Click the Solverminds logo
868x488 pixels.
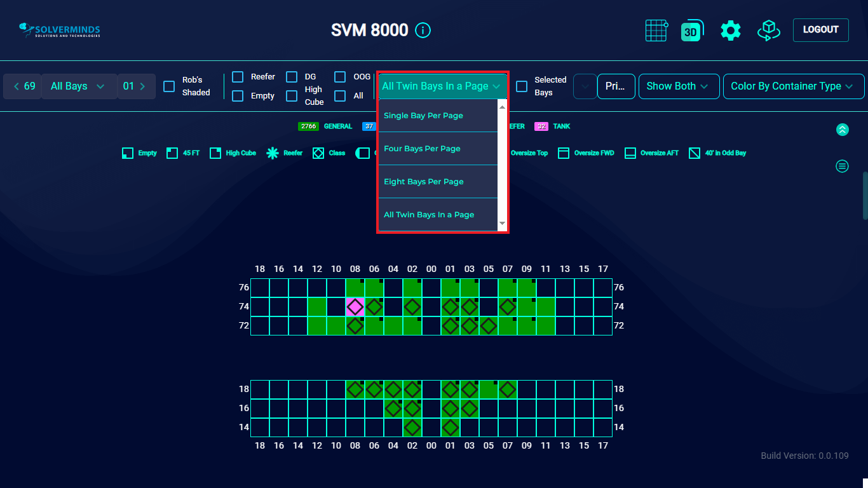point(60,30)
